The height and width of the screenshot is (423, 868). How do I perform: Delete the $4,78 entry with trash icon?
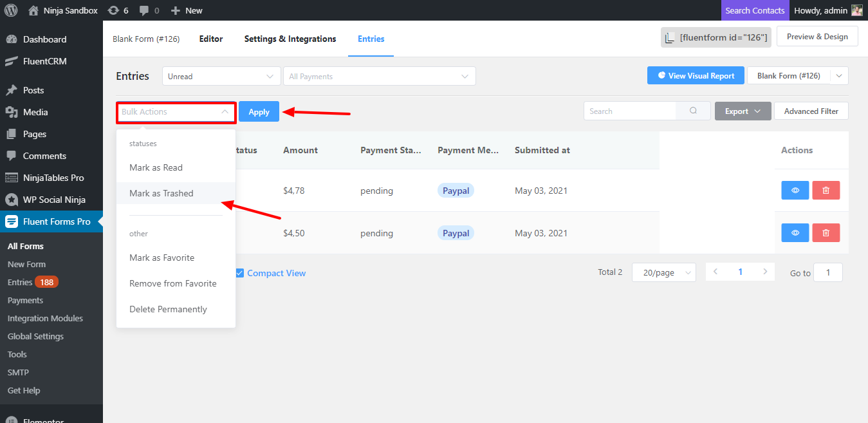click(826, 191)
